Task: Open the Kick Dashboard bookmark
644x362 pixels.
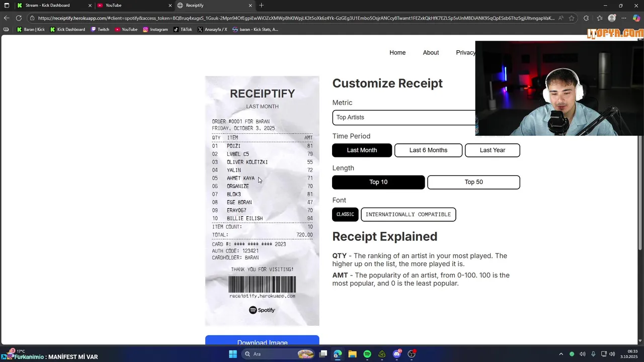Action: coord(67,29)
